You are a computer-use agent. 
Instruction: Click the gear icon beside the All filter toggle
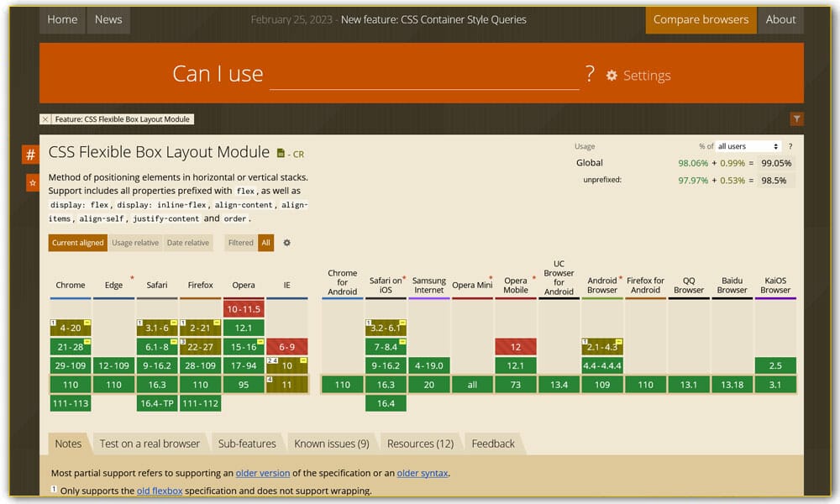[286, 243]
